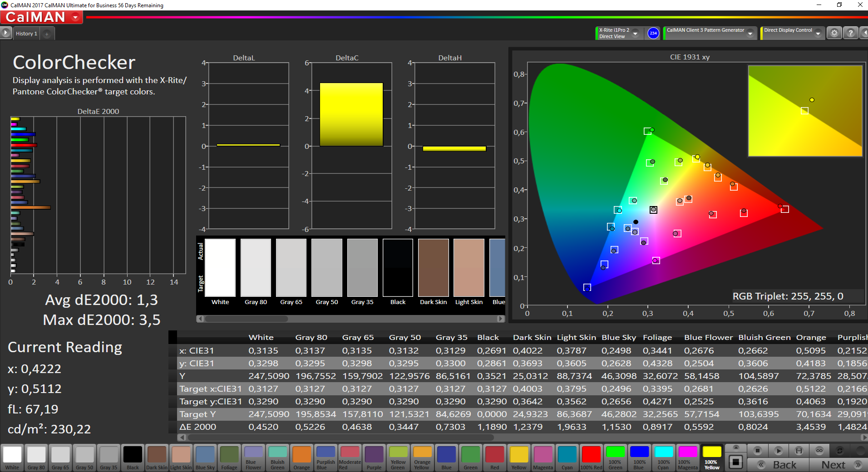
Task: Select the 100% Blue patch
Action: coord(639,457)
